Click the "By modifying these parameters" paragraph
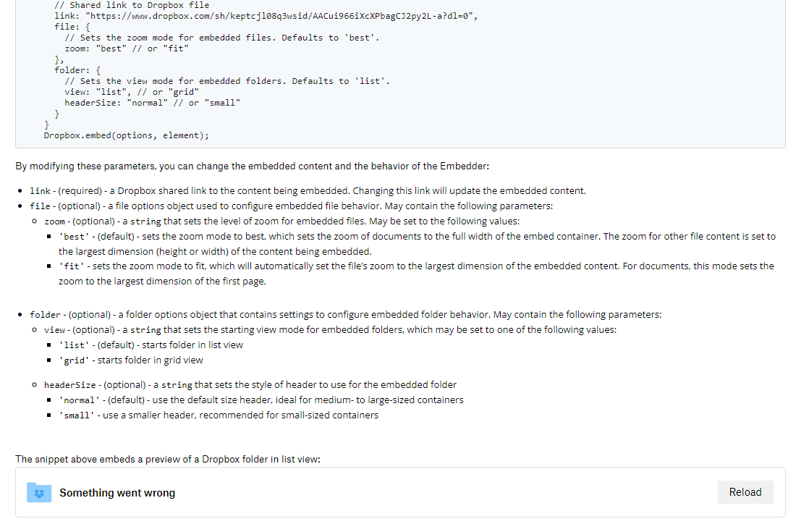Image resolution: width=809 pixels, height=532 pixels. coord(252,166)
